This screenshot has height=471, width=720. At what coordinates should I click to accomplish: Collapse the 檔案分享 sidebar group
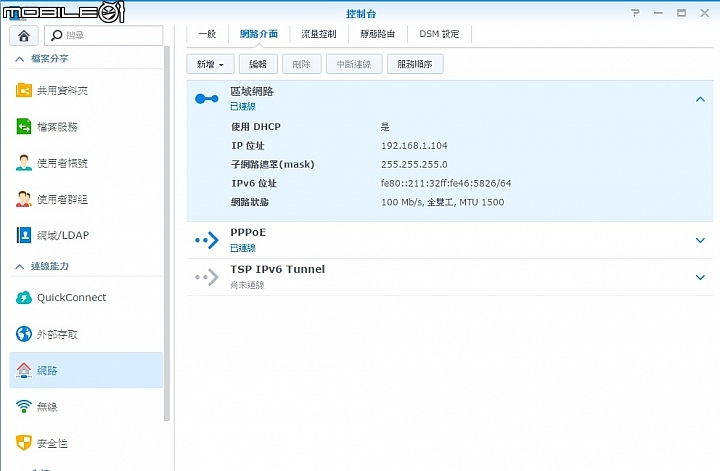click(x=20, y=59)
